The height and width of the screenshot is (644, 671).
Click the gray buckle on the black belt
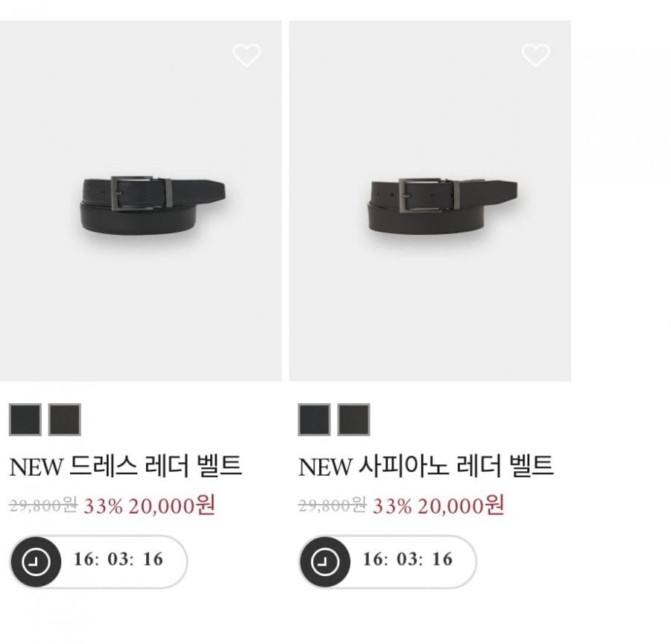pyautogui.click(x=132, y=193)
